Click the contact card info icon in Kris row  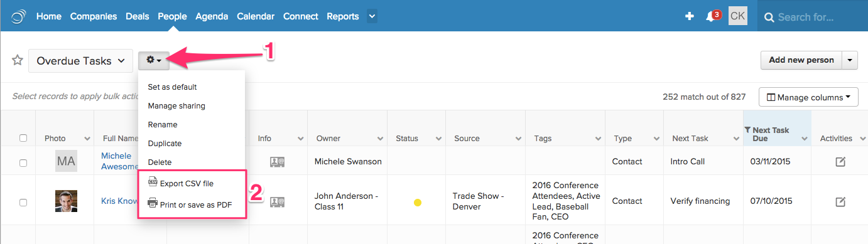coord(278,202)
